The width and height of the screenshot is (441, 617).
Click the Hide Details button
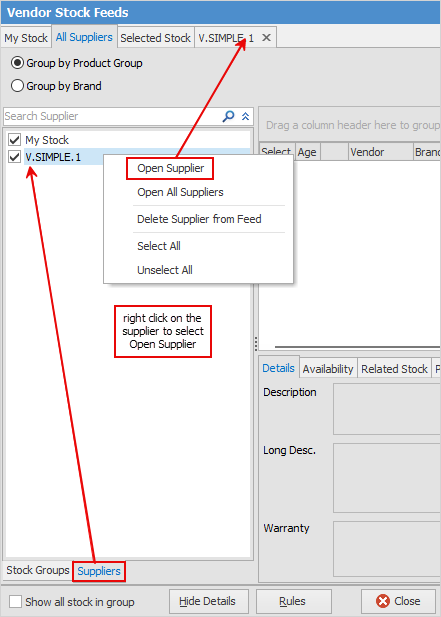[209, 601]
